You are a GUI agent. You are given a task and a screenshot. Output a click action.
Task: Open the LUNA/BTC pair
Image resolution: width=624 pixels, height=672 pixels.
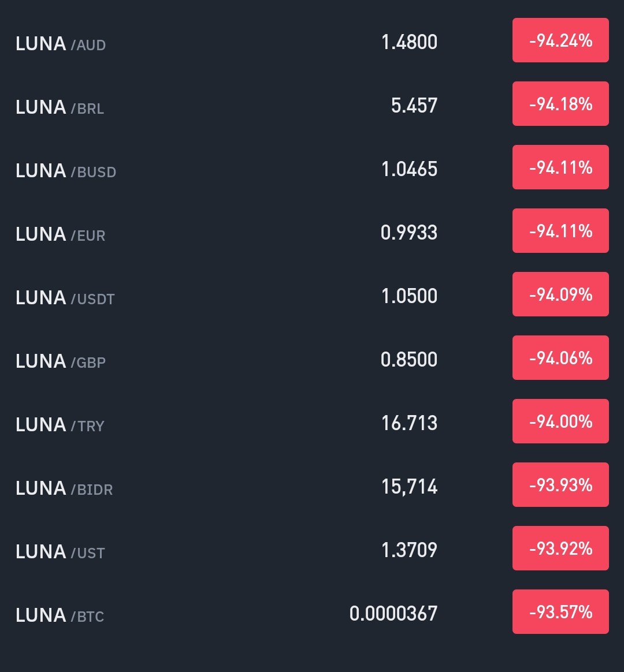[x=312, y=611]
